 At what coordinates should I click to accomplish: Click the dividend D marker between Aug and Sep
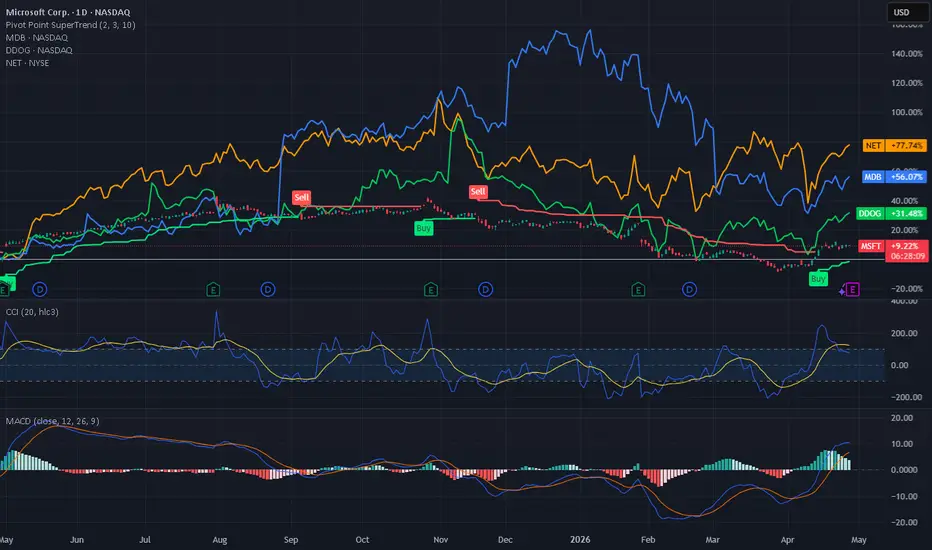tap(268, 290)
